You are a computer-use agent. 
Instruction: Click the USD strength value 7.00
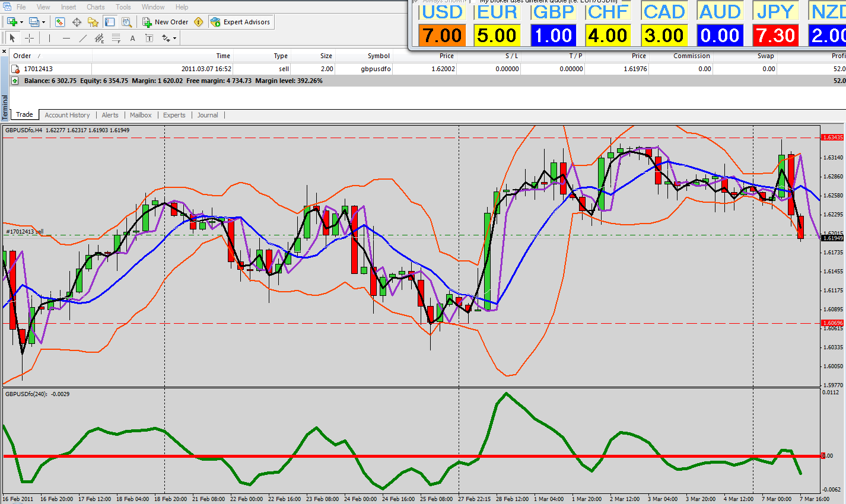442,35
